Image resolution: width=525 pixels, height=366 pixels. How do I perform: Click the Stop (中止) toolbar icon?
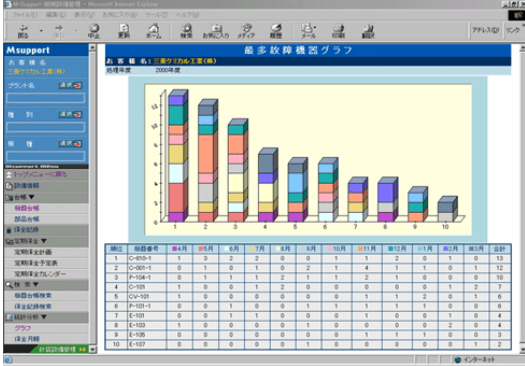[94, 31]
